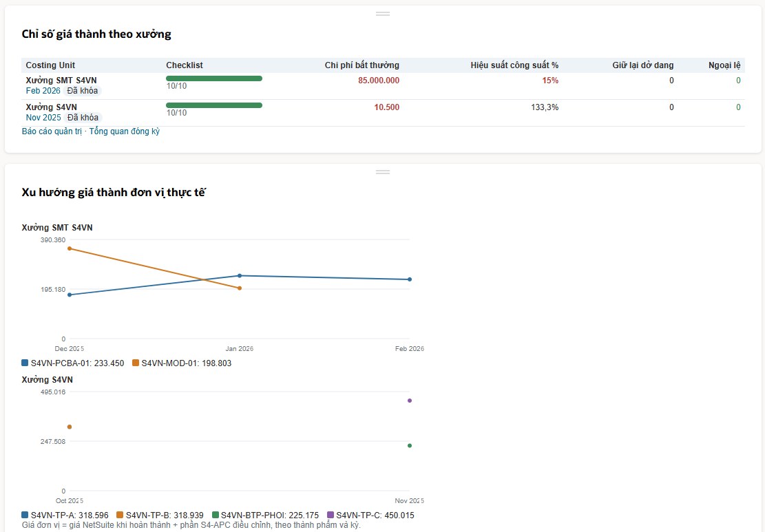Click the Xưởng S4VN checklist progress bar
This screenshot has width=765, height=532.
click(x=214, y=105)
